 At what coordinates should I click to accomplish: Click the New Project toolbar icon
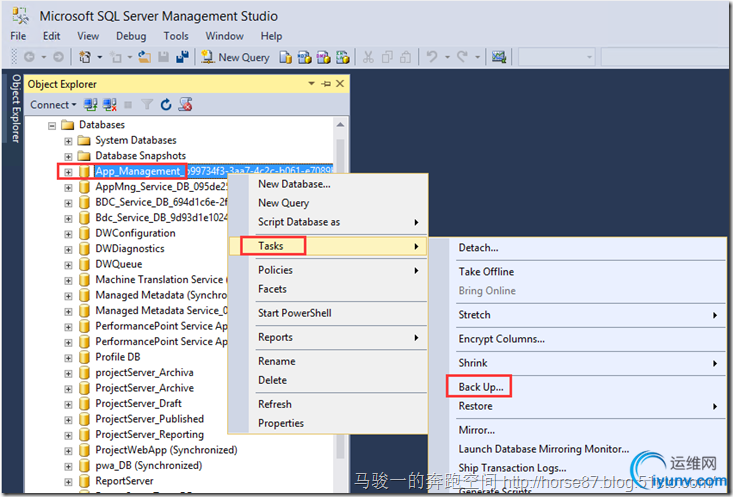coord(85,57)
